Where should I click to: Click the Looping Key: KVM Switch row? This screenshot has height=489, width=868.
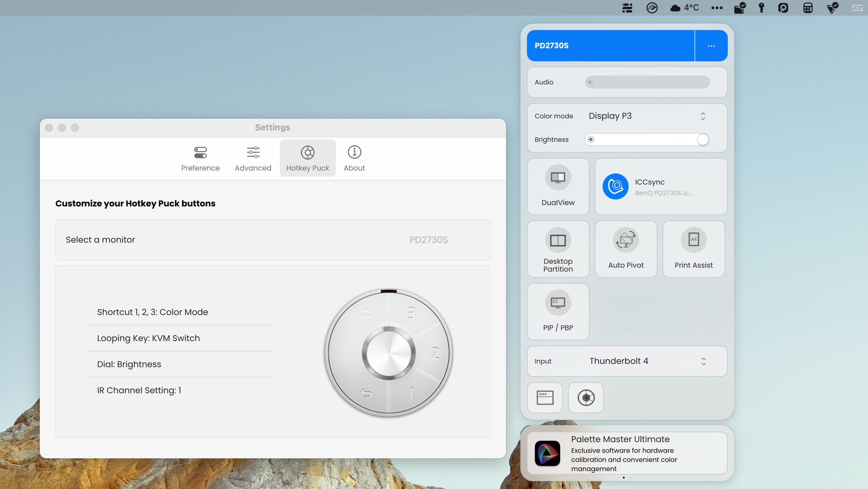click(x=180, y=338)
